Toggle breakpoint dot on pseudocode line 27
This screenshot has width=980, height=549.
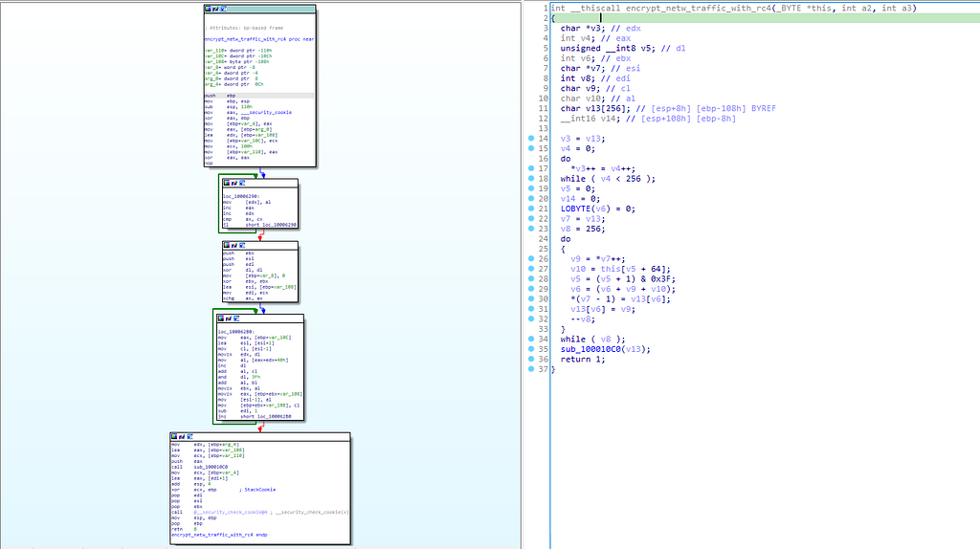pos(531,269)
